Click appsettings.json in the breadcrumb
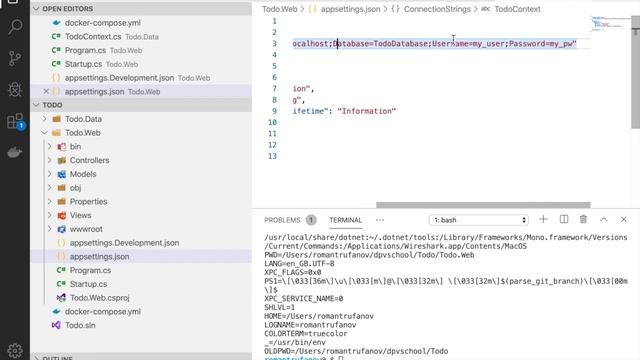640x360 pixels. pos(350,9)
